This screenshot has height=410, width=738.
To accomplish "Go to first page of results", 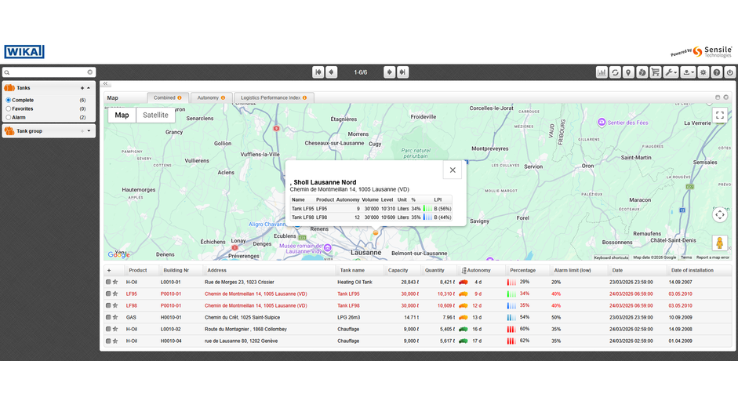I will [x=318, y=72].
